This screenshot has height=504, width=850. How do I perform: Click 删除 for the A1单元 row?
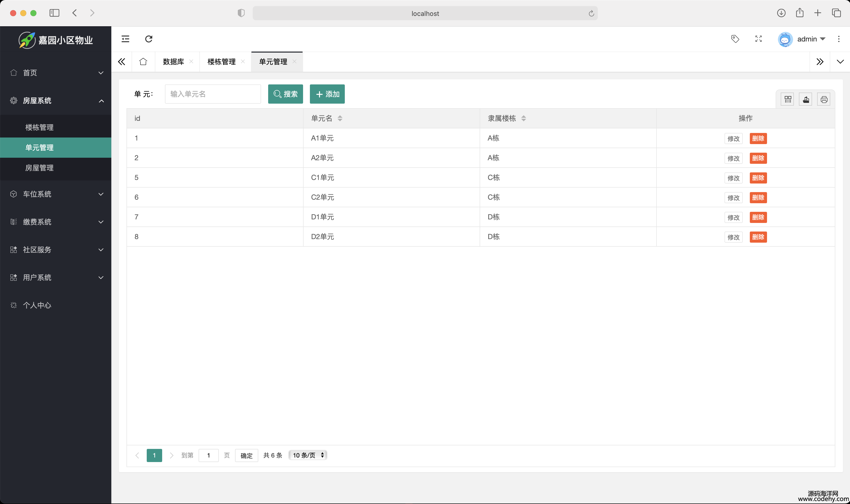pos(758,139)
